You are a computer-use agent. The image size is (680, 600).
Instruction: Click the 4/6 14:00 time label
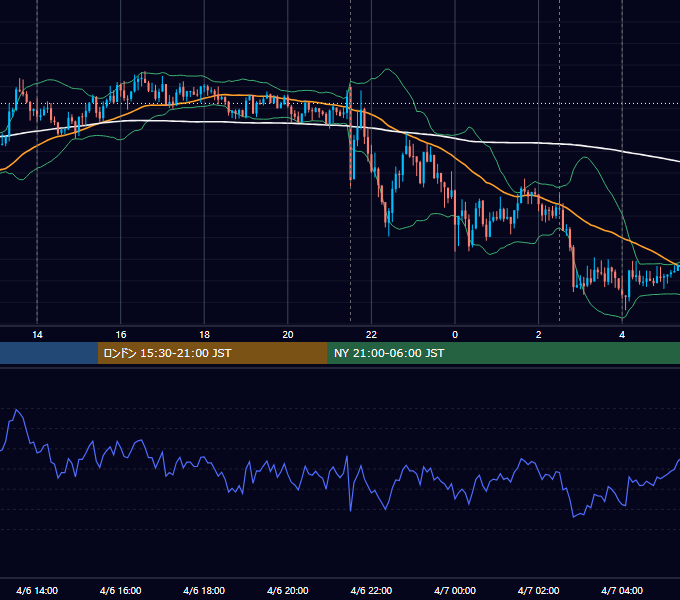click(37, 590)
